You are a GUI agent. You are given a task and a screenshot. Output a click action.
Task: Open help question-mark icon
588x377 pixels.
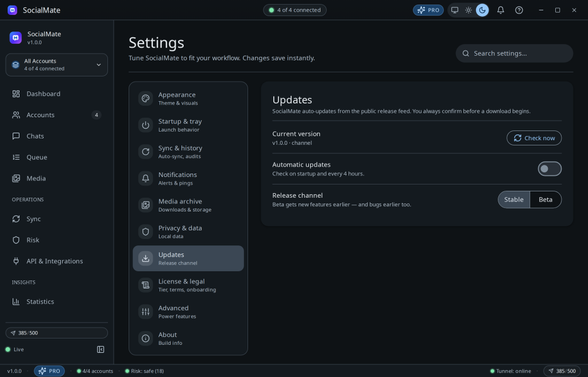[x=519, y=10]
